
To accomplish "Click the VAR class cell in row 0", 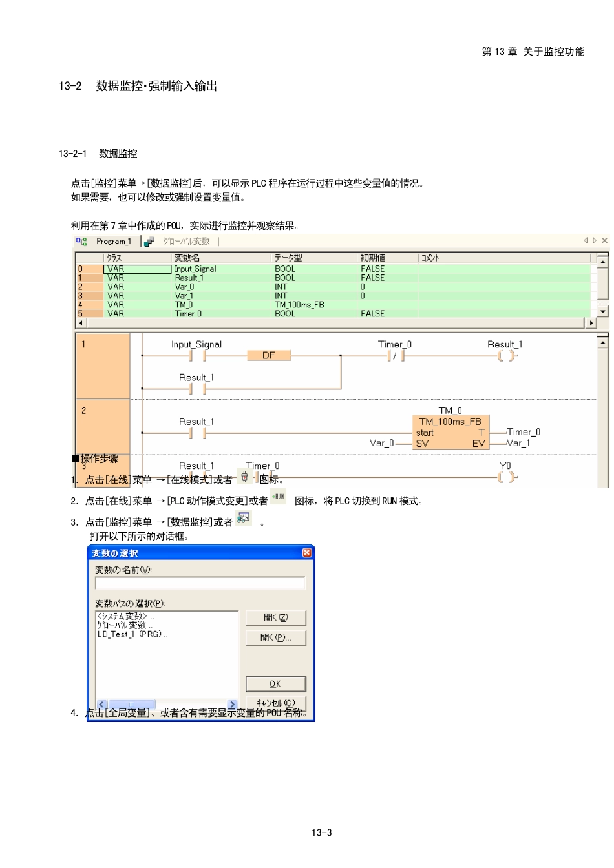I will (137, 269).
